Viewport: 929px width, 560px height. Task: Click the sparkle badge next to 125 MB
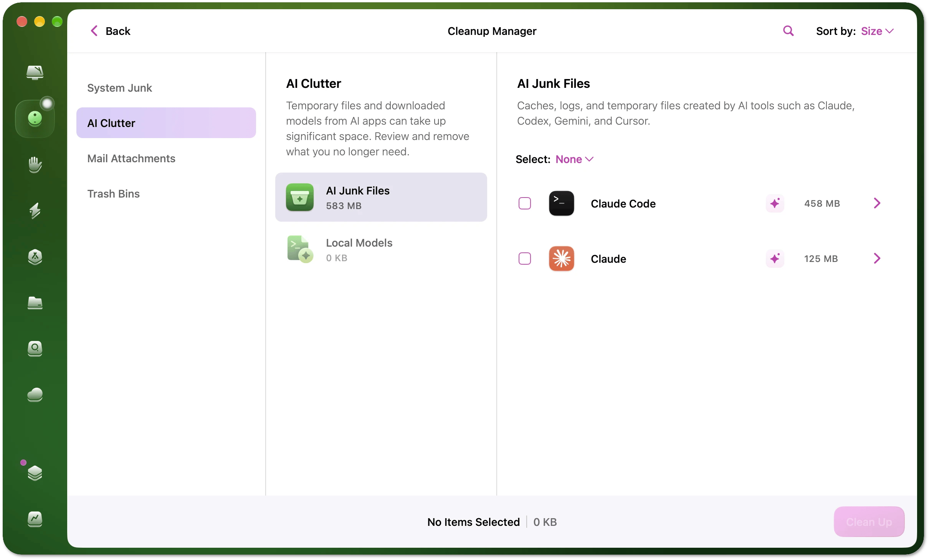click(775, 259)
